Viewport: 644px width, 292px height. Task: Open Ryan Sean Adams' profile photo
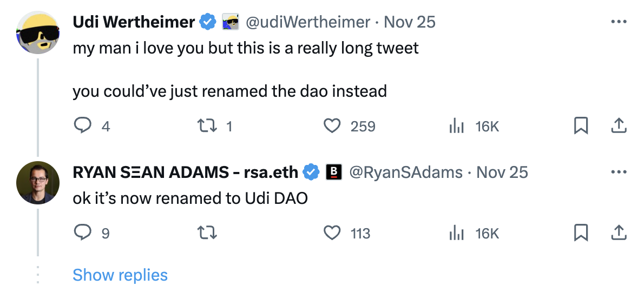point(38,183)
